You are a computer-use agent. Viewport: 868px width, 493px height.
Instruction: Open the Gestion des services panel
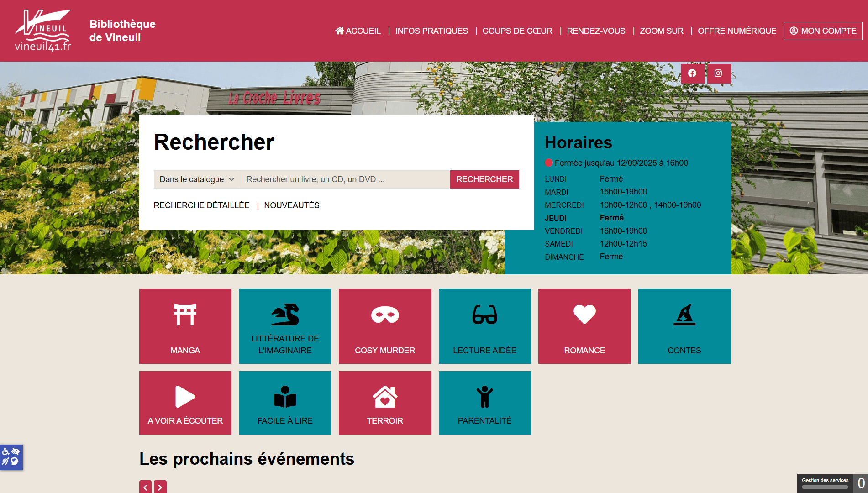coord(825,483)
